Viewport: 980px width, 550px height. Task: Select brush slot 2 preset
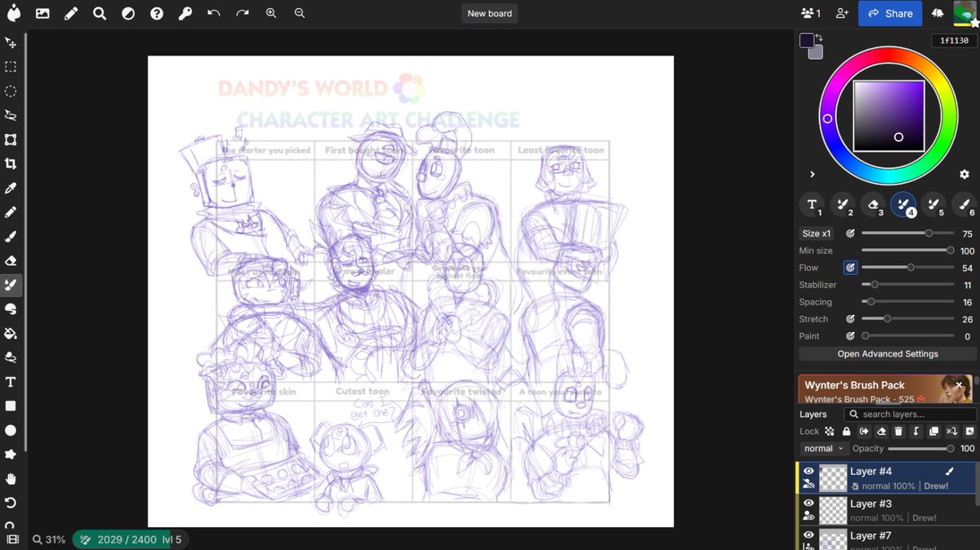[x=844, y=205]
